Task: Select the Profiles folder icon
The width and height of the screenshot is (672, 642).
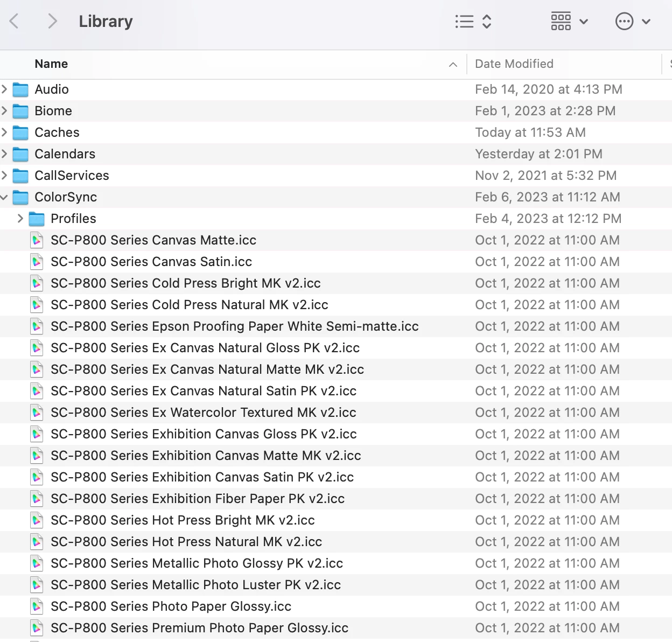Action: point(37,219)
